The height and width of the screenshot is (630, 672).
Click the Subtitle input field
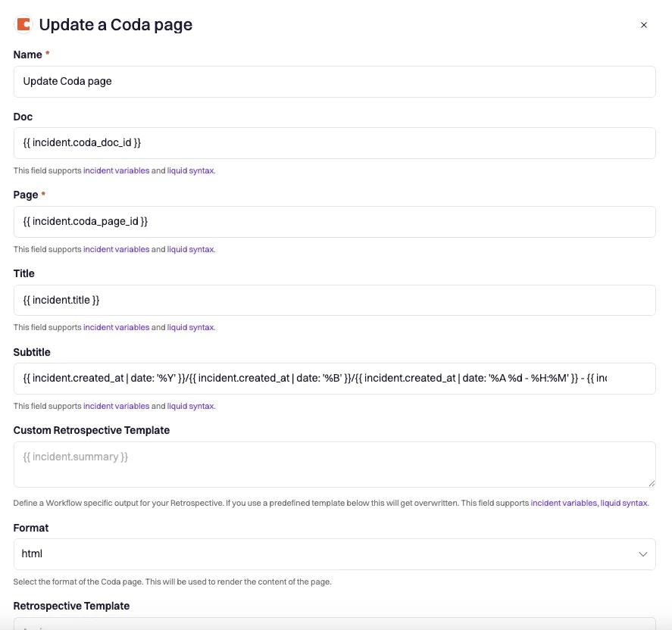334,379
